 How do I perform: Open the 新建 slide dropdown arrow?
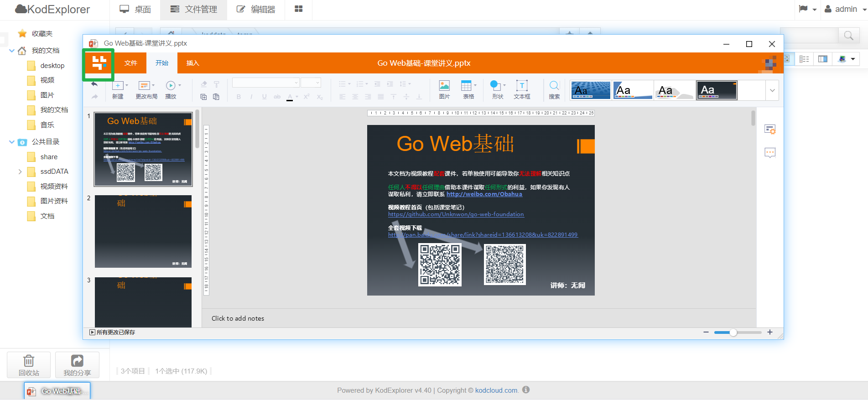click(127, 85)
